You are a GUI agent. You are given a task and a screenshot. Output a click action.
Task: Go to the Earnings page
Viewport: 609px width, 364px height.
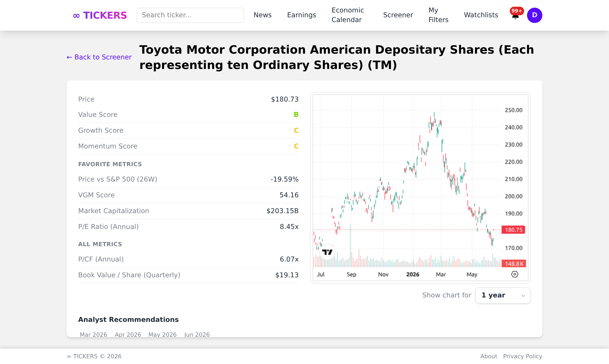(x=301, y=15)
